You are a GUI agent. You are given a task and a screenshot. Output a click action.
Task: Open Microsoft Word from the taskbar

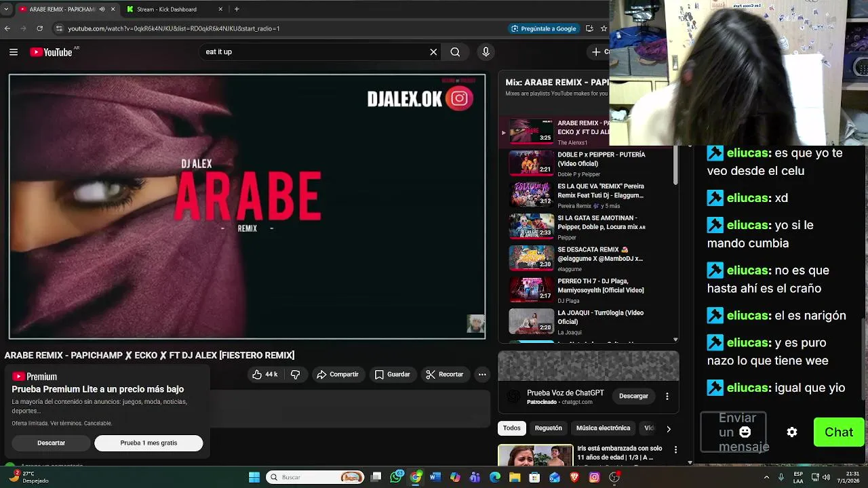[435, 477]
